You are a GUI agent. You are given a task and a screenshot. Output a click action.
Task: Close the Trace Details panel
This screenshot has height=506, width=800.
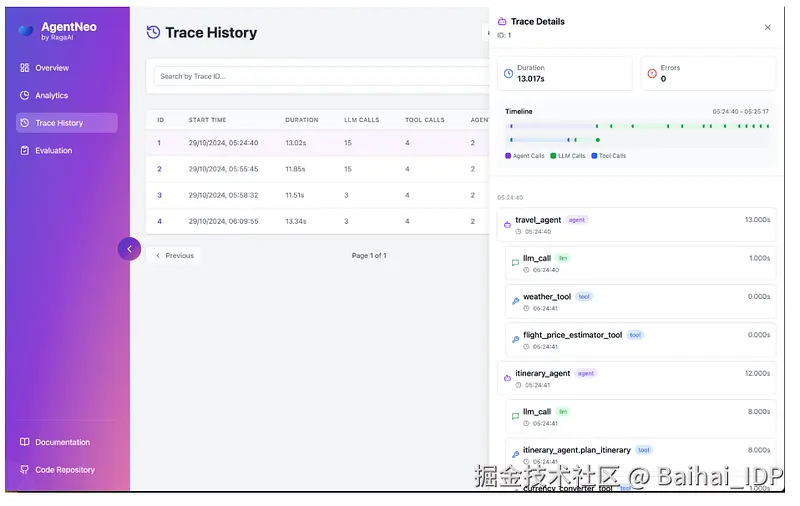[768, 28]
